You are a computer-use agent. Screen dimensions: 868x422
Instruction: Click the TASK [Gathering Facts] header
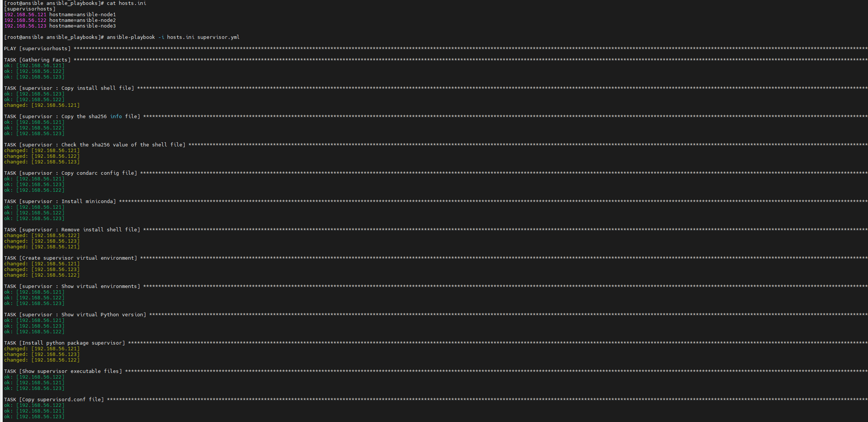pyautogui.click(x=37, y=60)
